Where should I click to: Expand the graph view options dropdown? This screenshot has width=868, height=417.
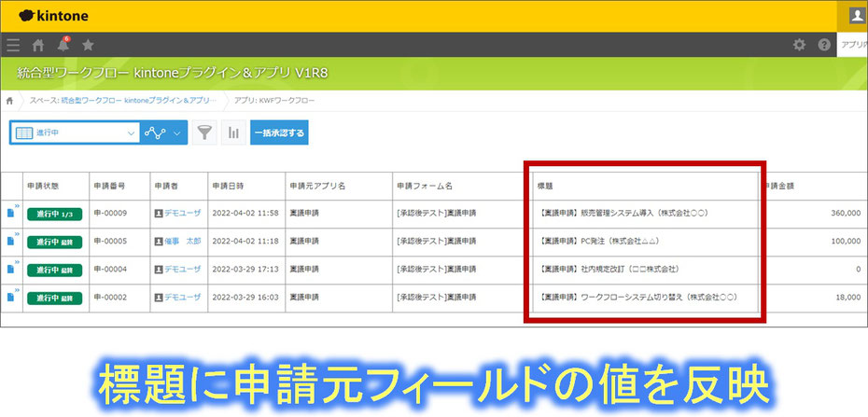[x=177, y=132]
